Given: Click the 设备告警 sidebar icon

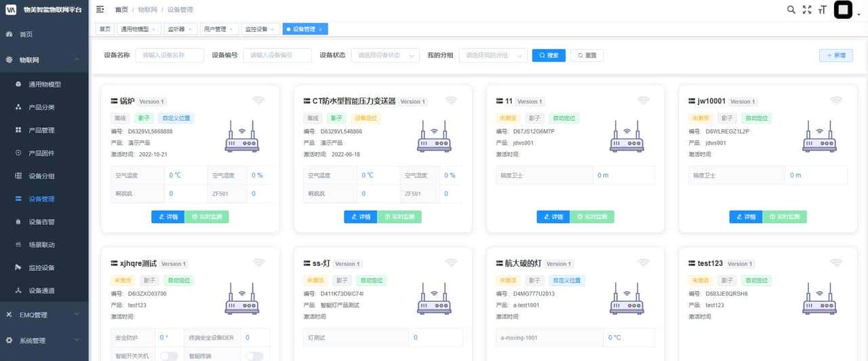Looking at the screenshot, I should click(18, 222).
